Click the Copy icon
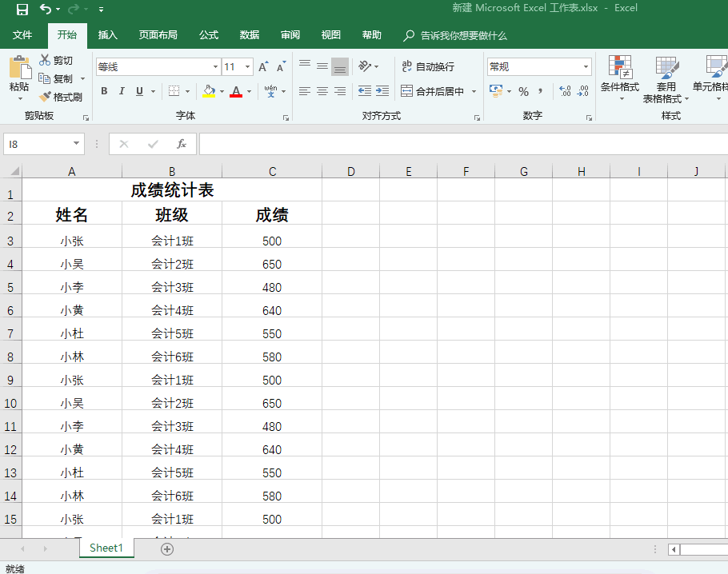This screenshot has height=574, width=728. pos(45,78)
